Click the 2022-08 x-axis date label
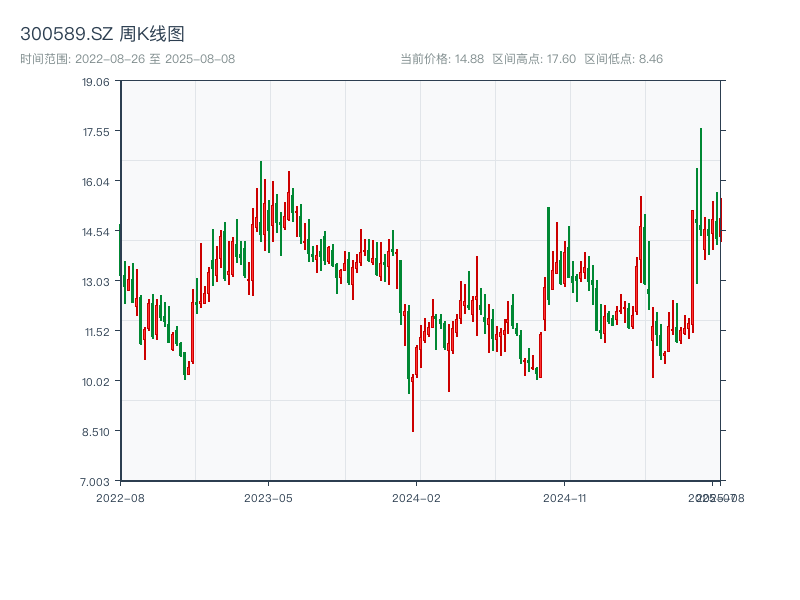The height and width of the screenshot is (600, 800). point(120,497)
